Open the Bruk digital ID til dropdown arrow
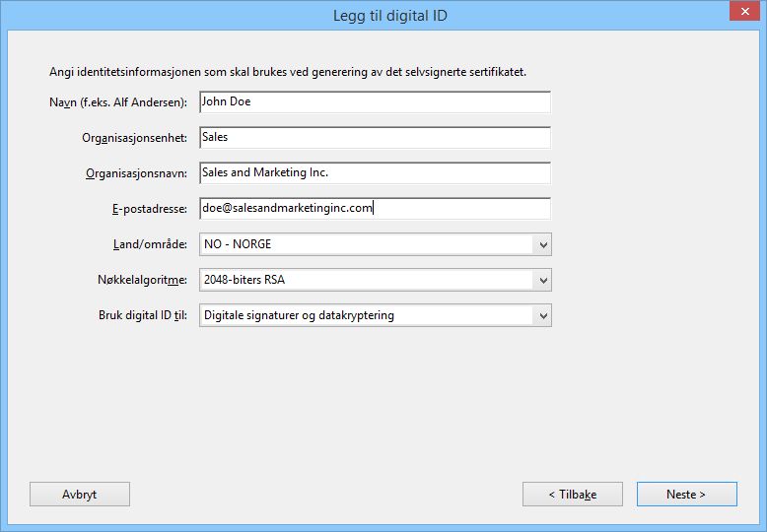This screenshot has height=532, width=767. (x=543, y=316)
